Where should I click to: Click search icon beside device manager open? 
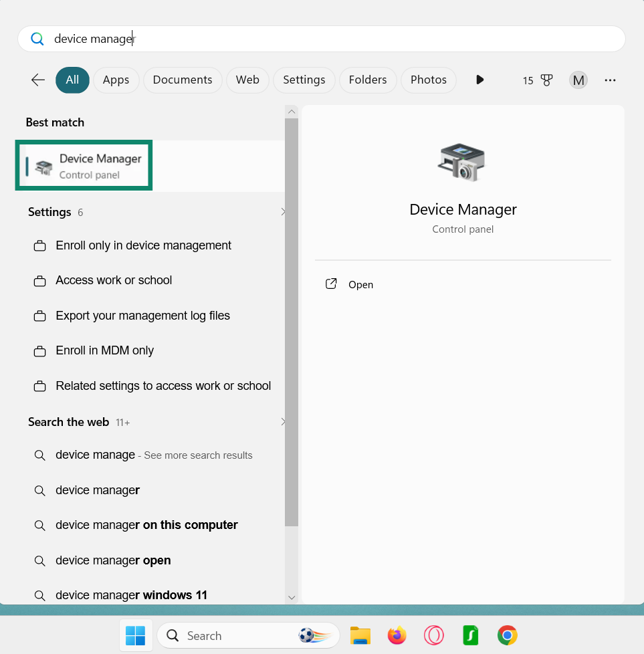coord(39,560)
